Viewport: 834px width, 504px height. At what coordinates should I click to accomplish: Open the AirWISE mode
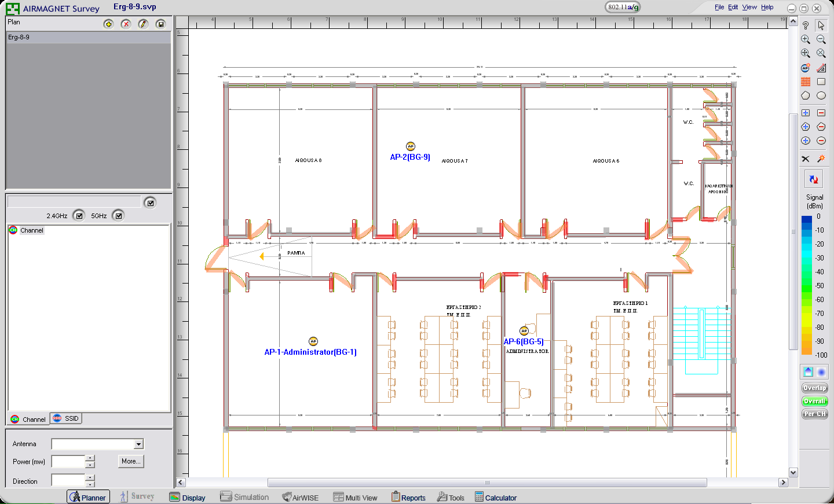tap(301, 497)
